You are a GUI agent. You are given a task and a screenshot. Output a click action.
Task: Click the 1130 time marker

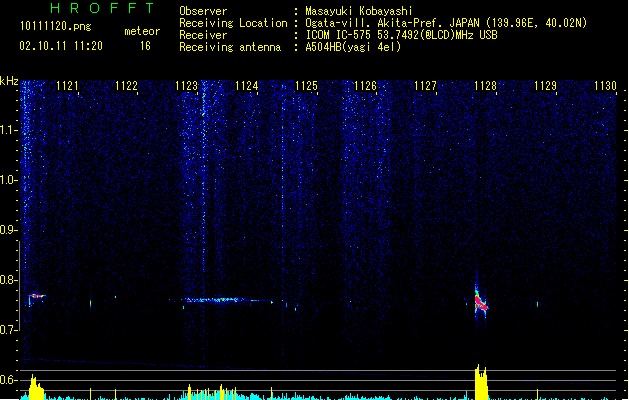[x=605, y=86]
